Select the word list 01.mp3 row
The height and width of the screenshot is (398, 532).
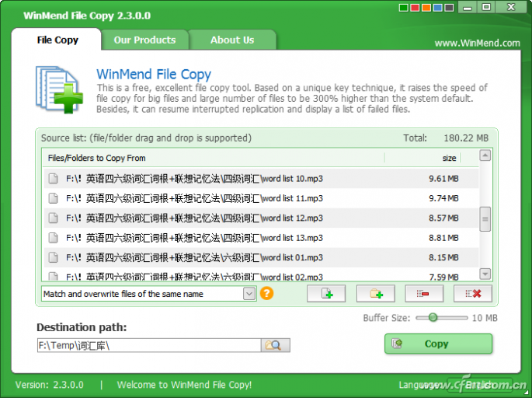(261, 257)
